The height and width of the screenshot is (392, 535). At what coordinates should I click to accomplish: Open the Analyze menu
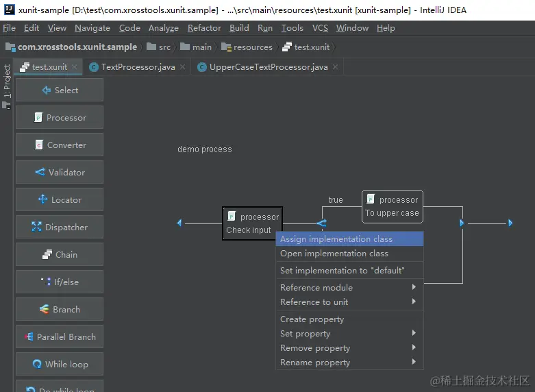click(x=164, y=28)
